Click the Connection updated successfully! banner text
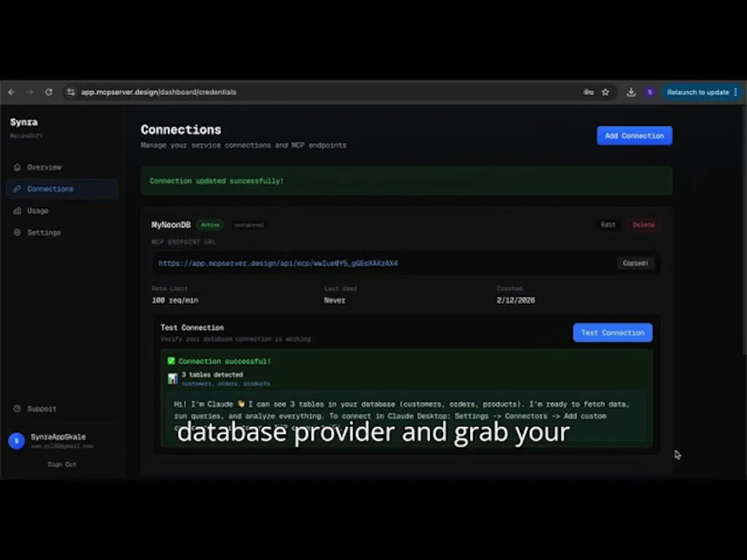Image resolution: width=747 pixels, height=560 pixels. tap(217, 181)
